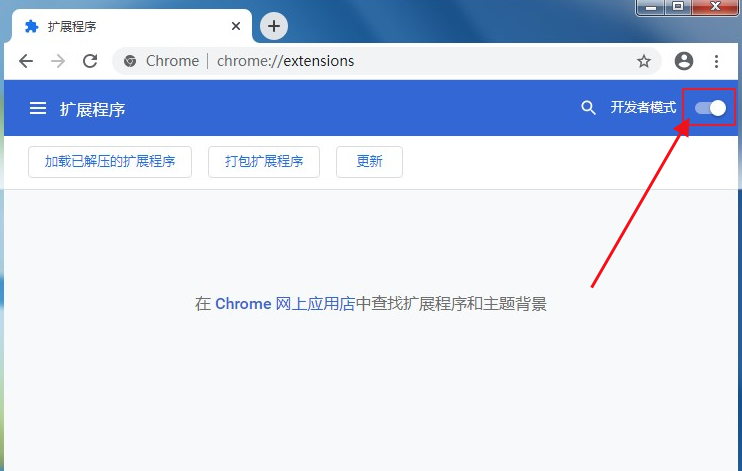This screenshot has width=742, height=471.
Task: Open the Chrome profile avatar menu
Action: pos(684,61)
